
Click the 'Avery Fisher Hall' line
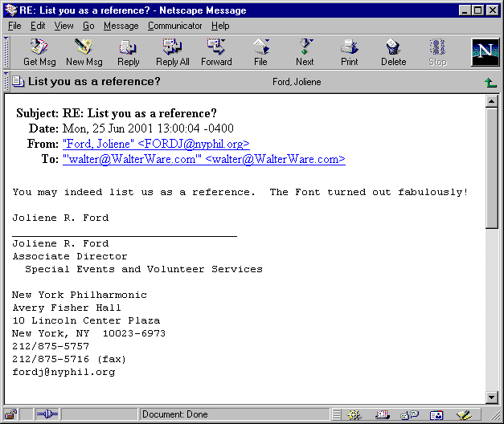67,308
